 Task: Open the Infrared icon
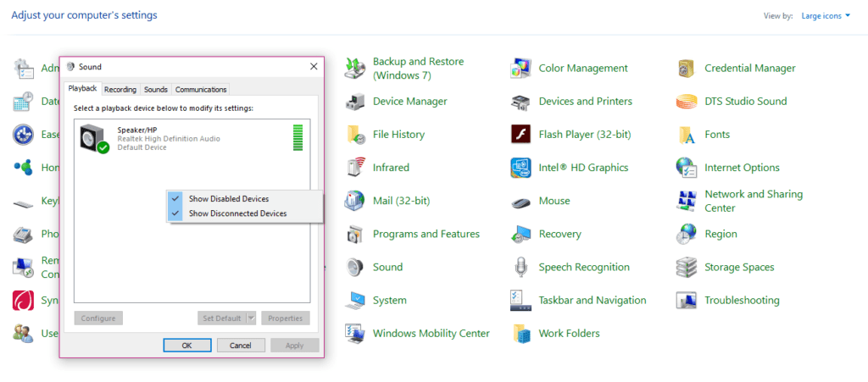354,168
